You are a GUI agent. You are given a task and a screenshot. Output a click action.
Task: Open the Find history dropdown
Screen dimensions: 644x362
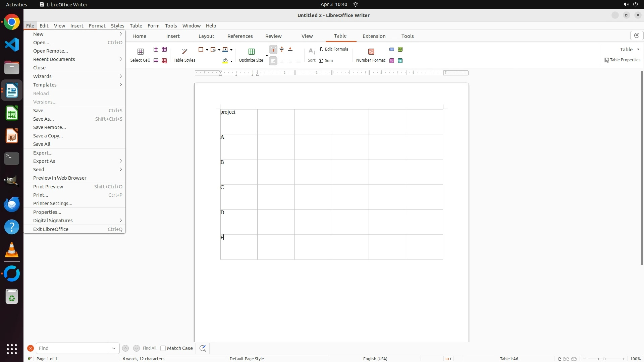tap(114, 348)
